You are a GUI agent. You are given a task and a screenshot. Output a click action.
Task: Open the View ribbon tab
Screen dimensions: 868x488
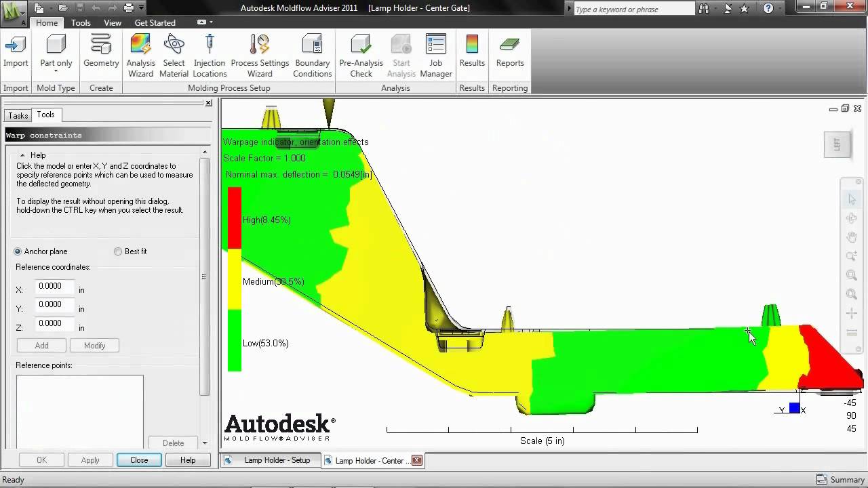click(x=113, y=22)
